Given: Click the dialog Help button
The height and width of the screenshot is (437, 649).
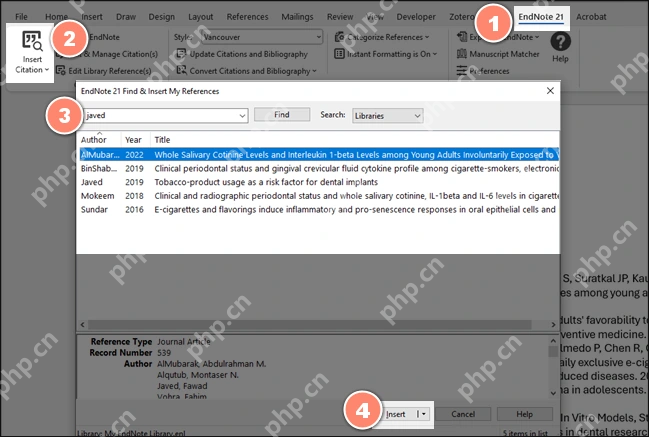Looking at the screenshot, I should (524, 414).
